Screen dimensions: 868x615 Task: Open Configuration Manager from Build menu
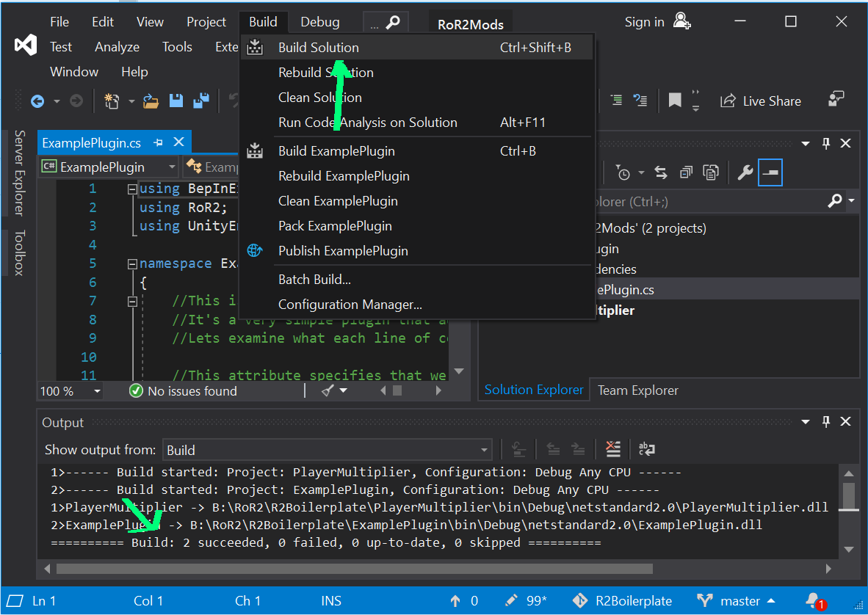pyautogui.click(x=417, y=304)
